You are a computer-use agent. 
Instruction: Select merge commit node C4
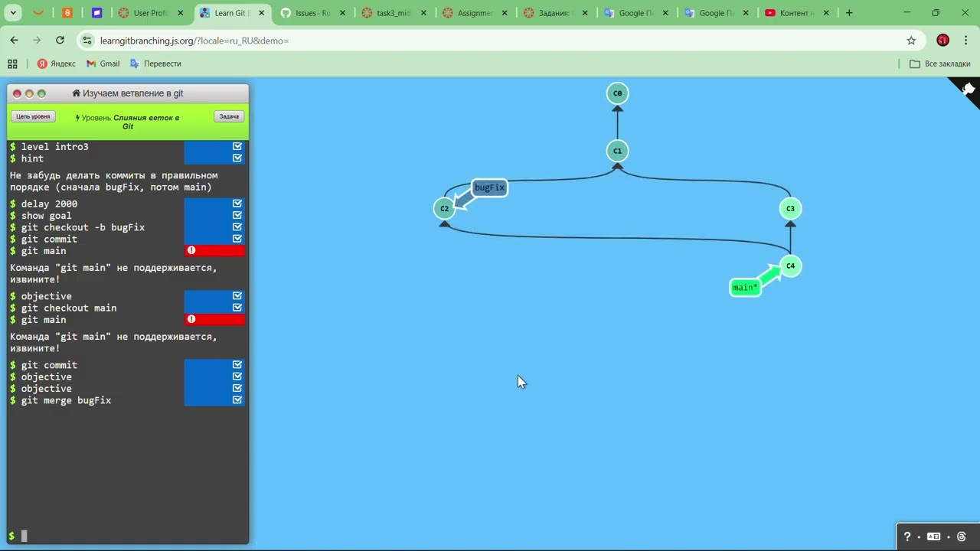click(790, 266)
